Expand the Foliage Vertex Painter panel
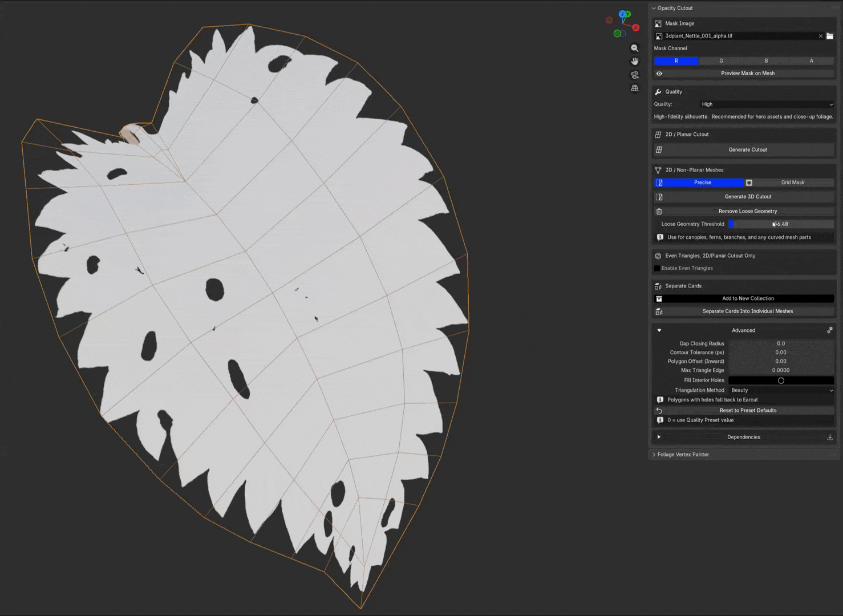Viewport: 843px width, 616px height. click(683, 455)
